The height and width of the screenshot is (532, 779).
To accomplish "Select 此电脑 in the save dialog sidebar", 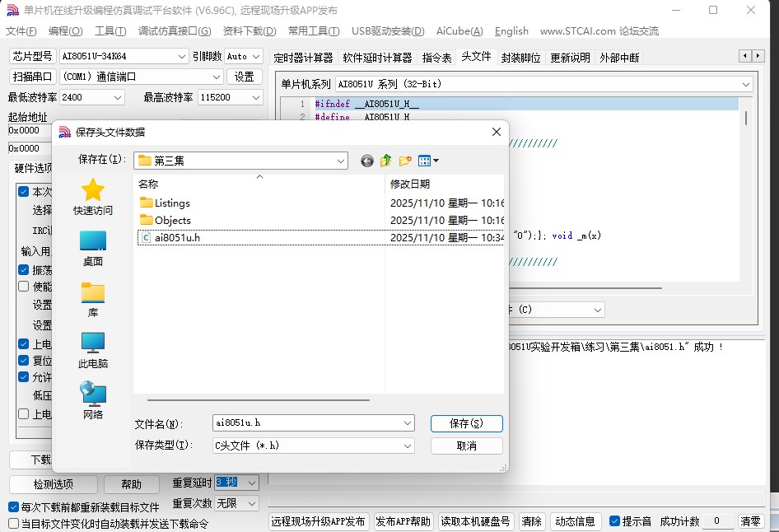I will 92,348.
